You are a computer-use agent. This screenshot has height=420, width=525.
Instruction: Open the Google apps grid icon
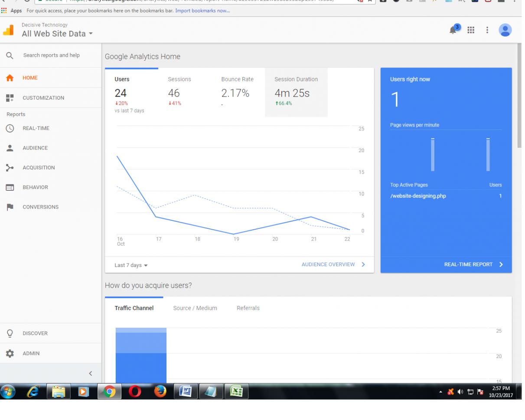point(470,30)
